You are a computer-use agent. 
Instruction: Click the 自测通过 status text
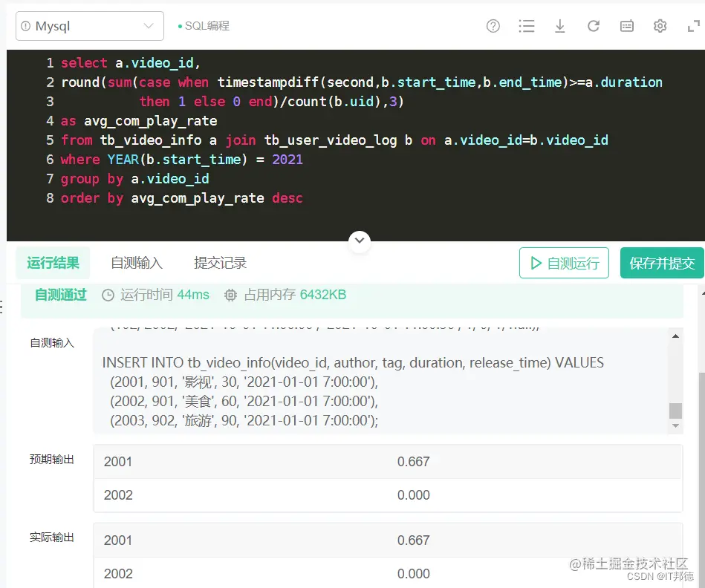point(61,295)
